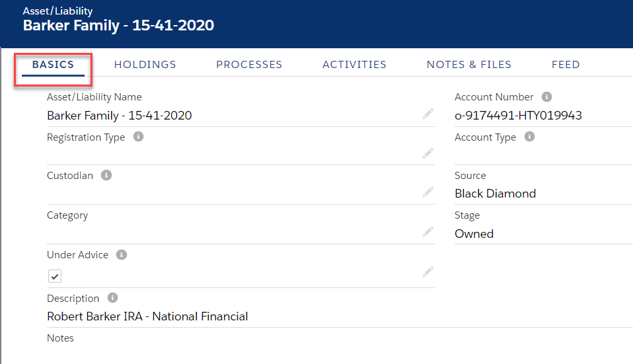Switch to the Basics tab
This screenshot has height=364, width=633.
pos(53,65)
